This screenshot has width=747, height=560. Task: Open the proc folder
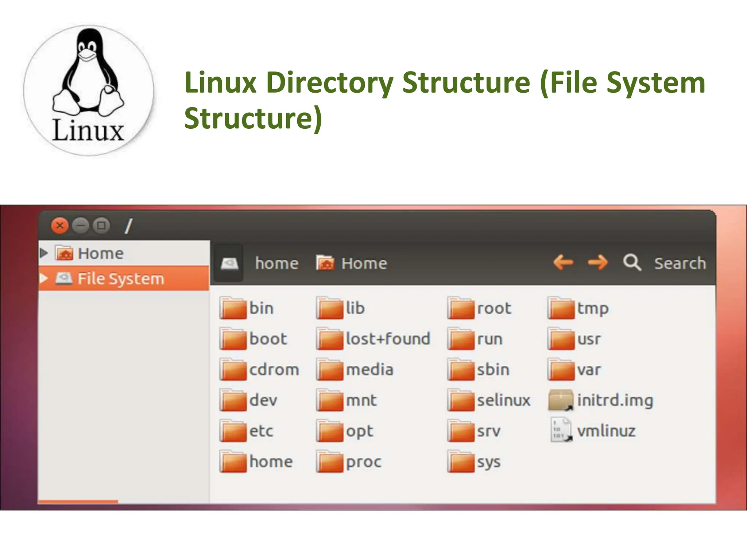click(330, 462)
